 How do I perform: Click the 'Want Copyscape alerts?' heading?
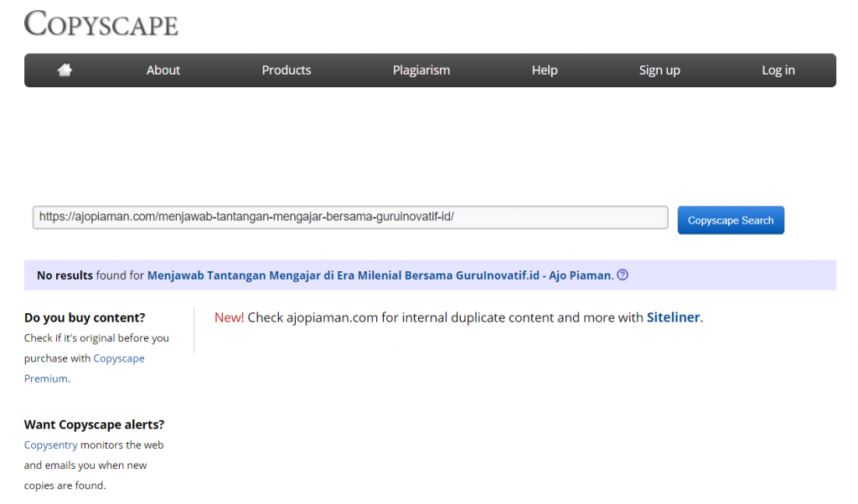point(94,424)
